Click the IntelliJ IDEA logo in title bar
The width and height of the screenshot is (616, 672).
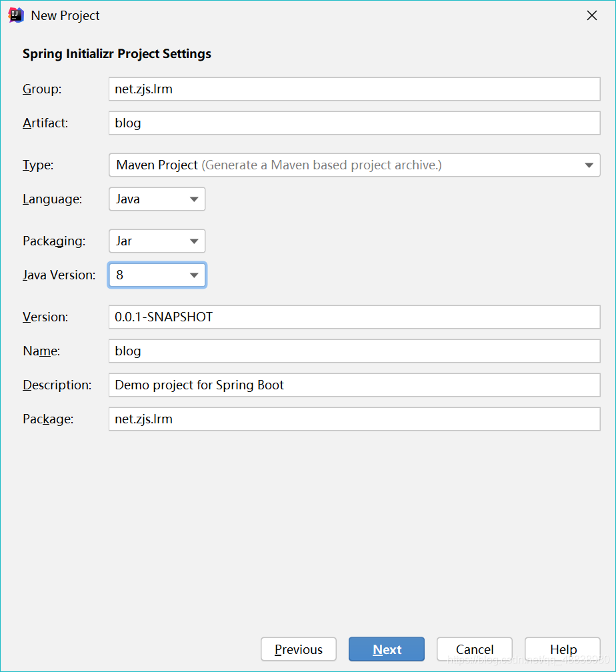pyautogui.click(x=16, y=15)
